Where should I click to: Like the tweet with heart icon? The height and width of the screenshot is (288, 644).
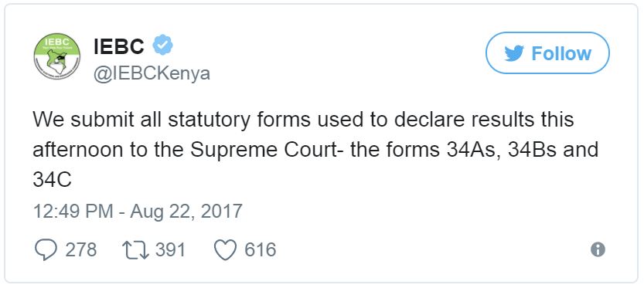coord(226,250)
